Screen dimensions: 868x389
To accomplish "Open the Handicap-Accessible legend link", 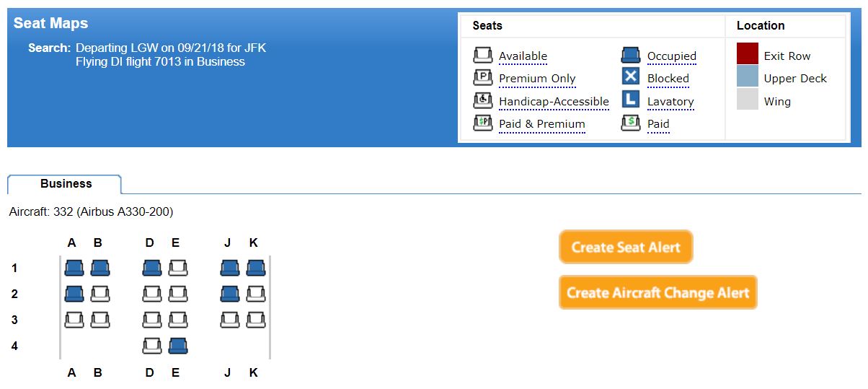I will point(554,102).
